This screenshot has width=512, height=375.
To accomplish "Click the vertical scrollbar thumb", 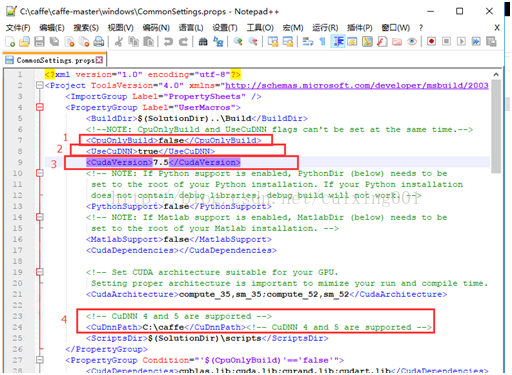I will tap(496, 126).
